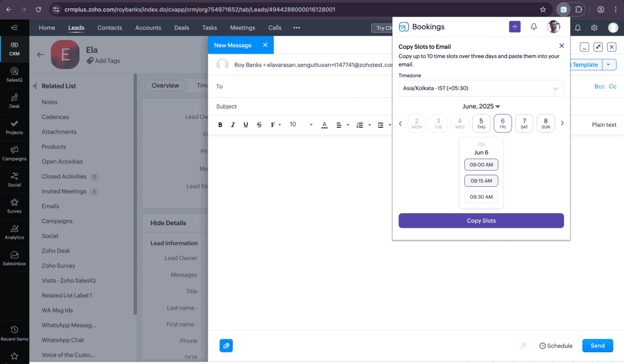Close the New Message tab

265,45
